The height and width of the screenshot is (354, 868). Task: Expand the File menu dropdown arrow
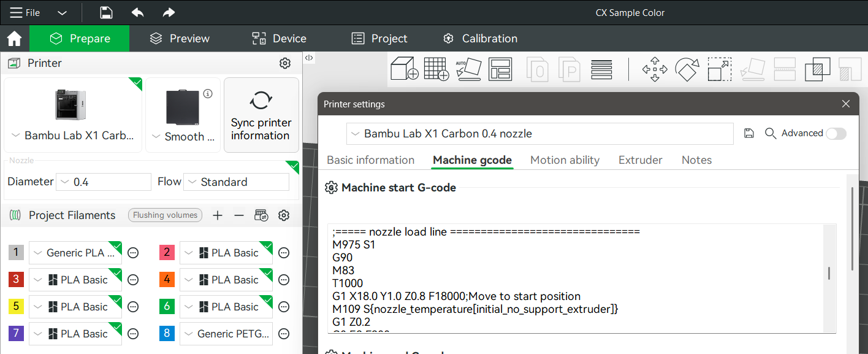pyautogui.click(x=62, y=13)
